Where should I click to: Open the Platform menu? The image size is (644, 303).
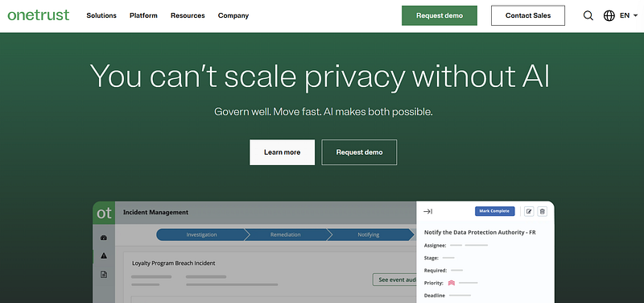[143, 15]
